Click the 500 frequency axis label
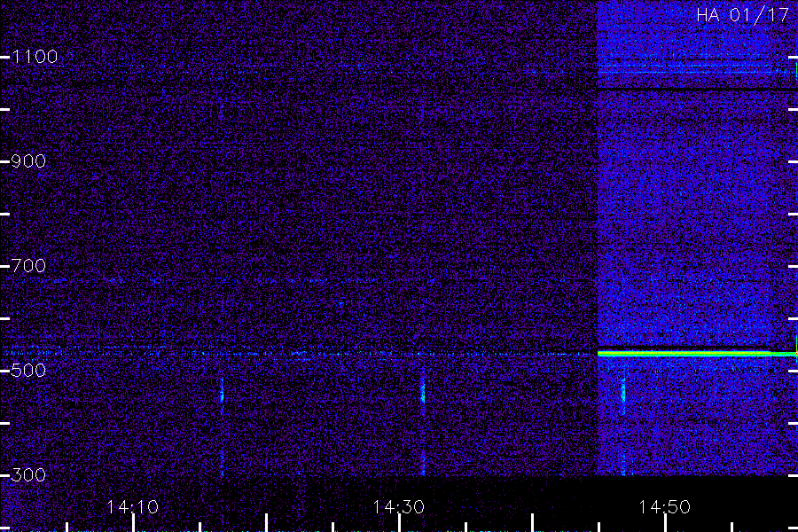This screenshot has width=798, height=532. pyautogui.click(x=28, y=370)
